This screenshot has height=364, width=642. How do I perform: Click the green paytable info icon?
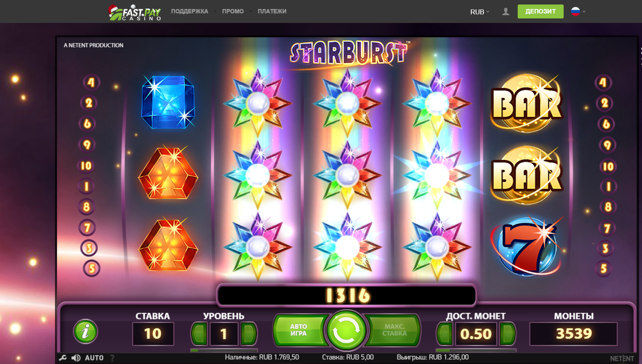pos(85,331)
